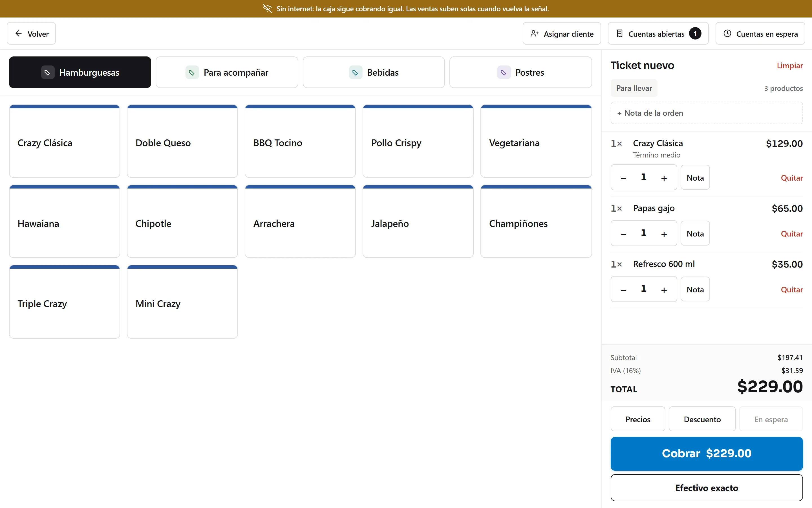Put the ticket En espera
812x508 pixels.
(771, 419)
